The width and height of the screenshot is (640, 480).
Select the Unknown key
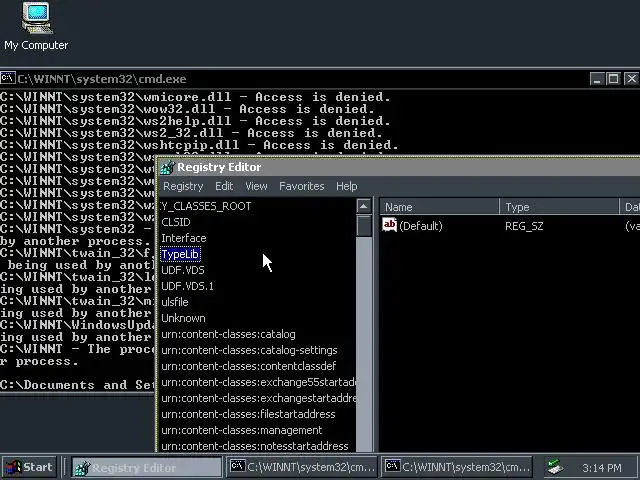(x=183, y=318)
